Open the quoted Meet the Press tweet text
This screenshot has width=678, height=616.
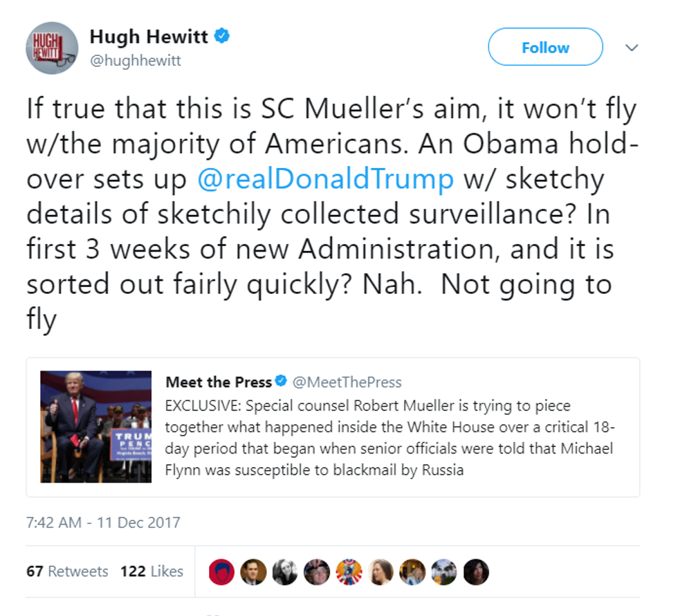(389, 438)
